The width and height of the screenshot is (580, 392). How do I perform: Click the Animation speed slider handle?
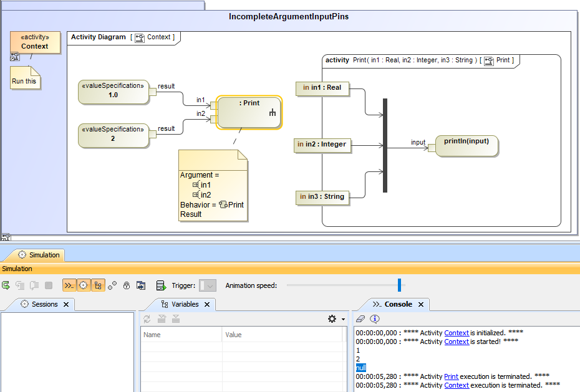pos(399,285)
